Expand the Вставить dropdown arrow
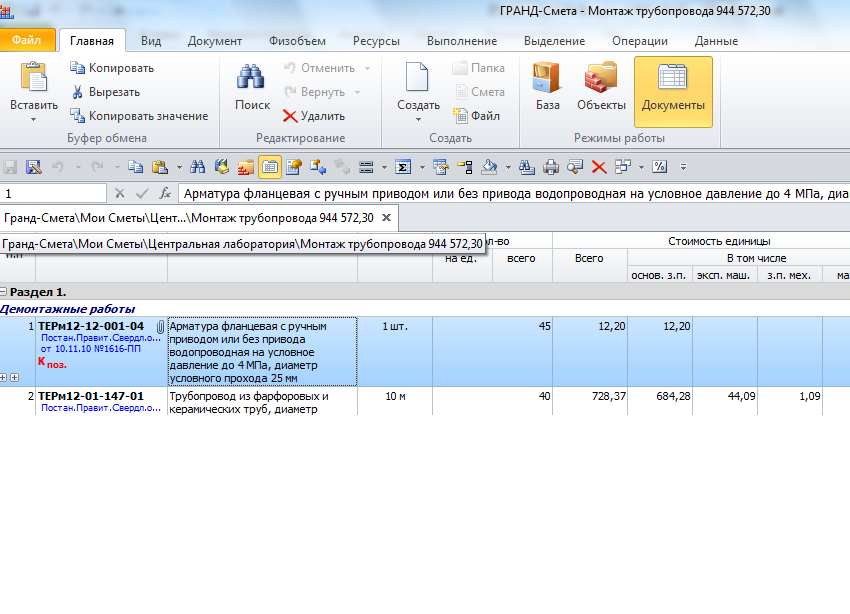 coord(33,119)
